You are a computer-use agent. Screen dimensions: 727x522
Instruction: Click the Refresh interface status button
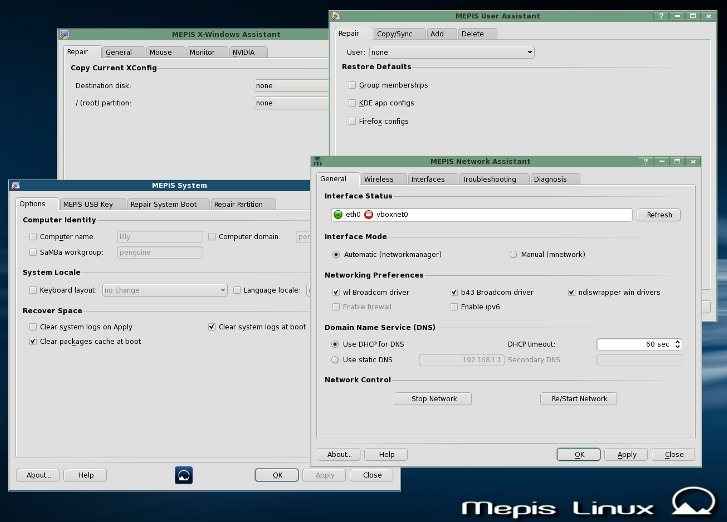(659, 215)
